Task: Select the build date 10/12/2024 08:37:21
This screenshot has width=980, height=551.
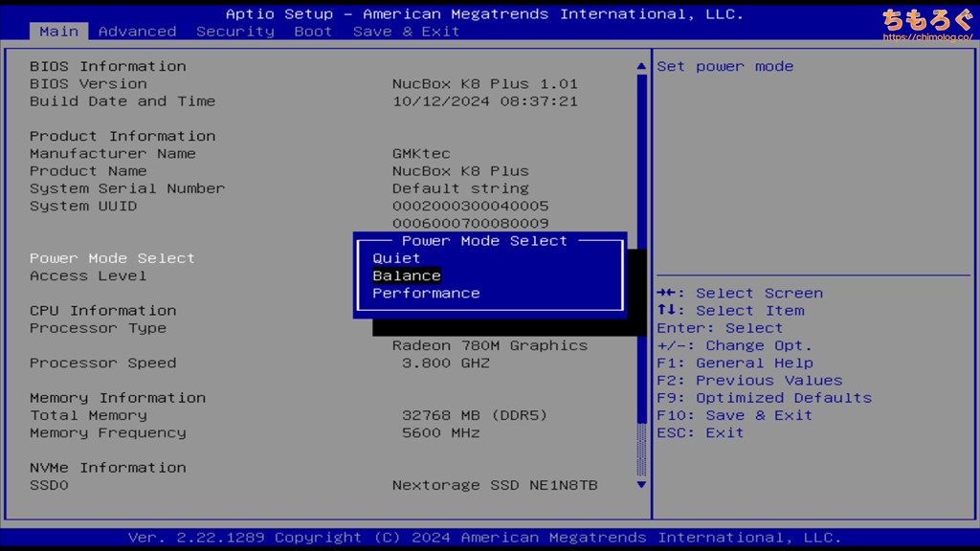Action: [485, 101]
